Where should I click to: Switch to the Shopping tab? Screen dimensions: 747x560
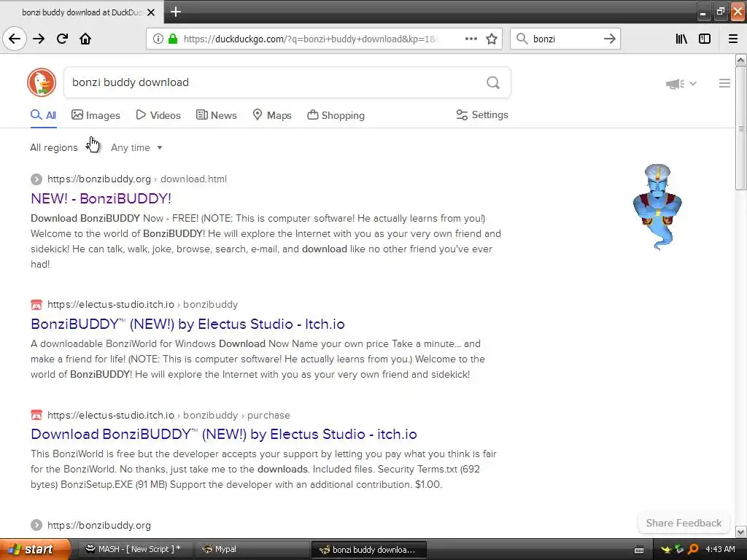click(x=336, y=115)
